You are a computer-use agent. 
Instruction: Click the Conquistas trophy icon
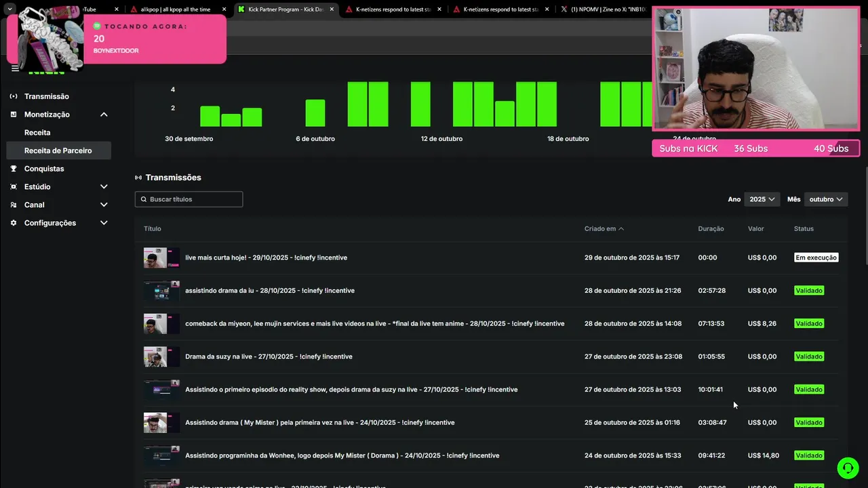coord(14,169)
